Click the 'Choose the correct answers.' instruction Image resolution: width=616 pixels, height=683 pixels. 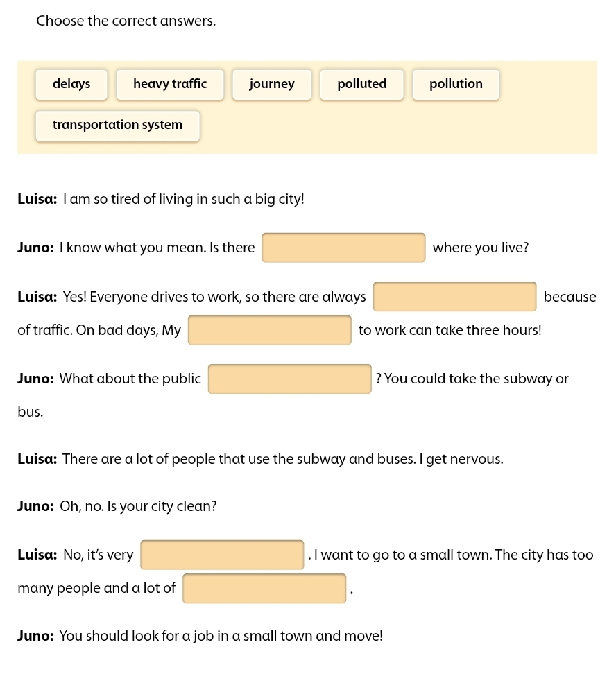click(126, 21)
